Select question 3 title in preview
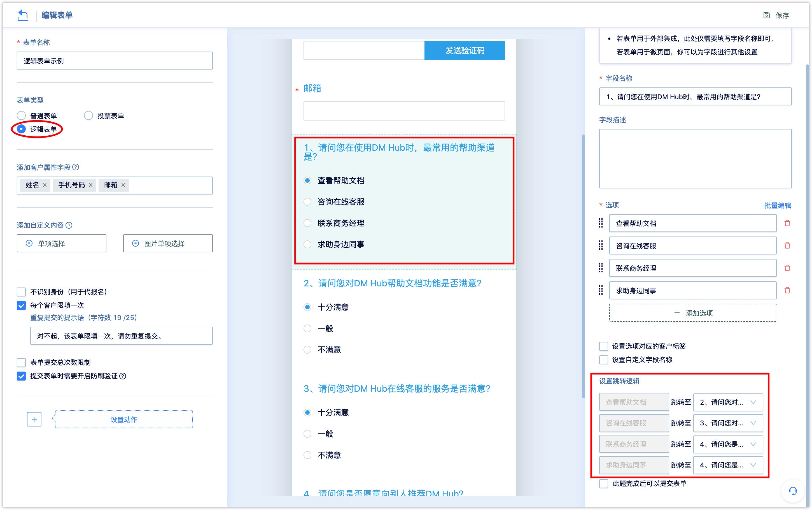812x510 pixels. [x=396, y=389]
